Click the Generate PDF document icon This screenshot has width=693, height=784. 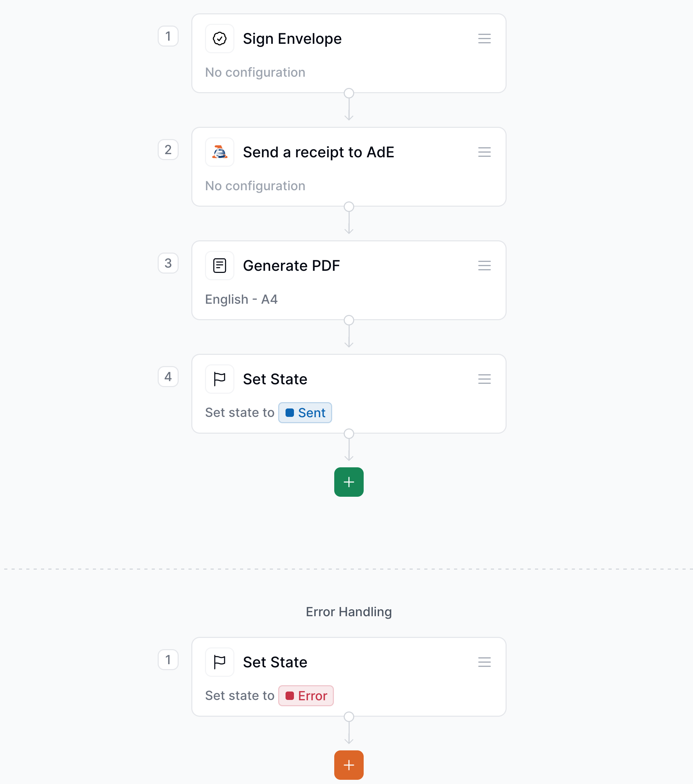pyautogui.click(x=219, y=265)
